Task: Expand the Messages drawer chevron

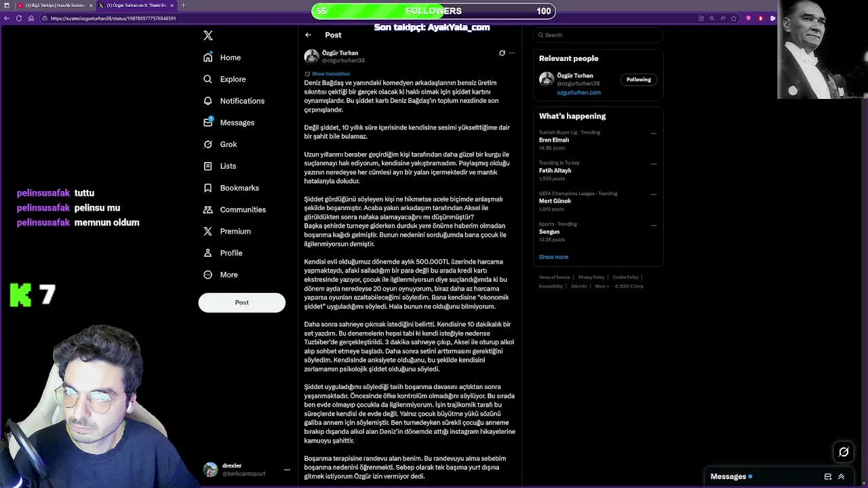Action: pyautogui.click(x=842, y=476)
